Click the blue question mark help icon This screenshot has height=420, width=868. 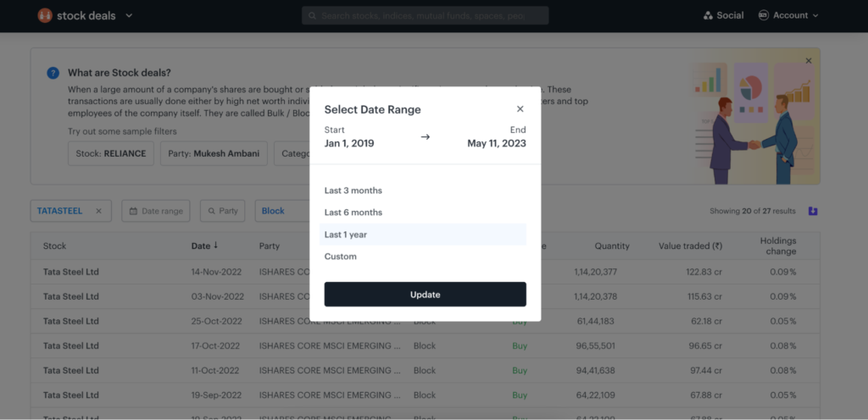[x=53, y=73]
